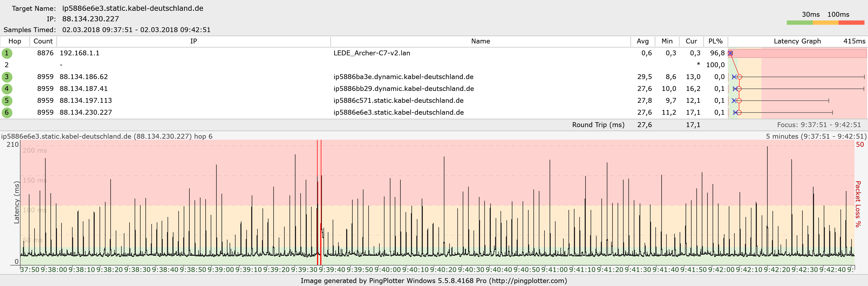Click the Focus: 9:37:51 - 9:42:51 label
Screen dimensions: 868x286
pos(819,125)
